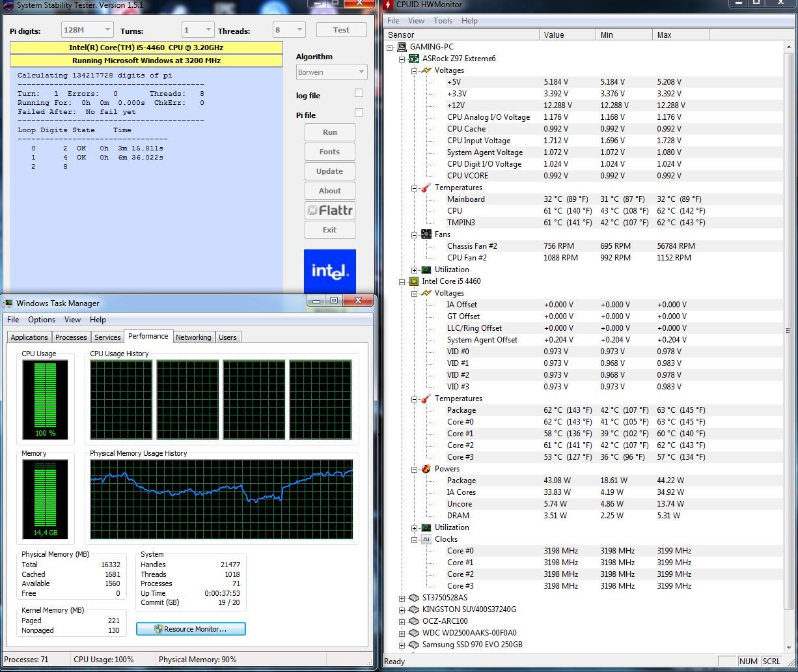Click the Powers flame icon
Image resolution: width=798 pixels, height=672 pixels.
426,469
